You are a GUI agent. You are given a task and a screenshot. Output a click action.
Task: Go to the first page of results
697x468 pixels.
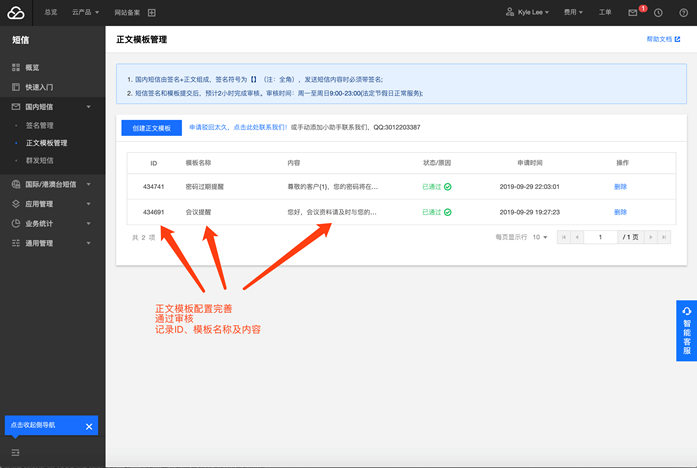coord(564,237)
